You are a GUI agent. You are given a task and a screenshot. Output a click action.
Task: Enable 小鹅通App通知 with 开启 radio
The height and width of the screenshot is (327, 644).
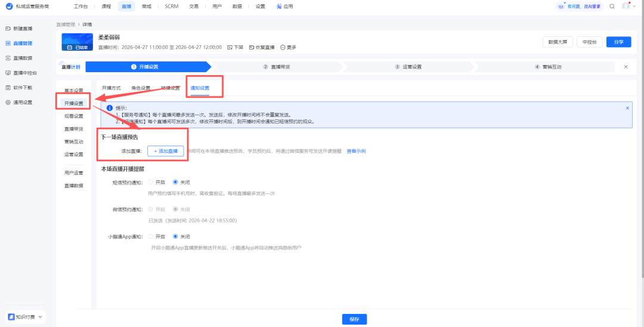pyautogui.click(x=151, y=237)
